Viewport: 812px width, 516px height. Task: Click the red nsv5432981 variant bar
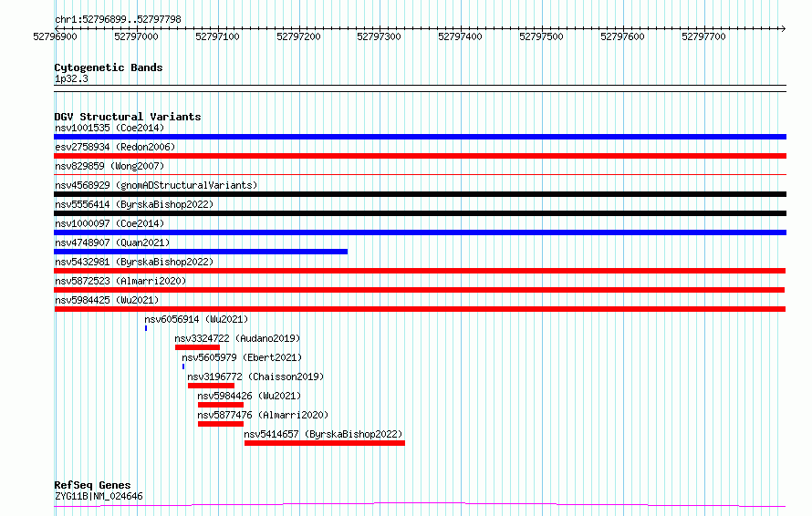tap(420, 271)
